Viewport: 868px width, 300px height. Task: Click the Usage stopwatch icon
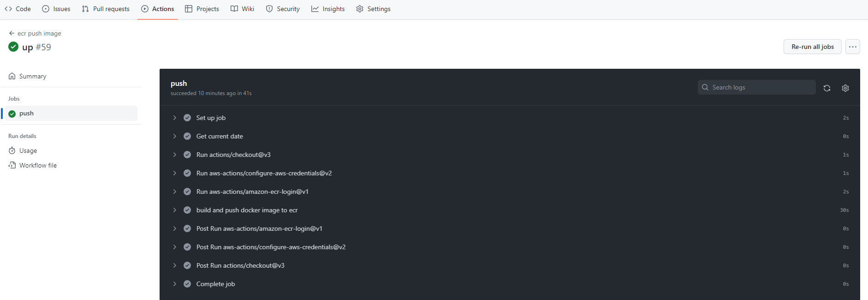(12, 150)
